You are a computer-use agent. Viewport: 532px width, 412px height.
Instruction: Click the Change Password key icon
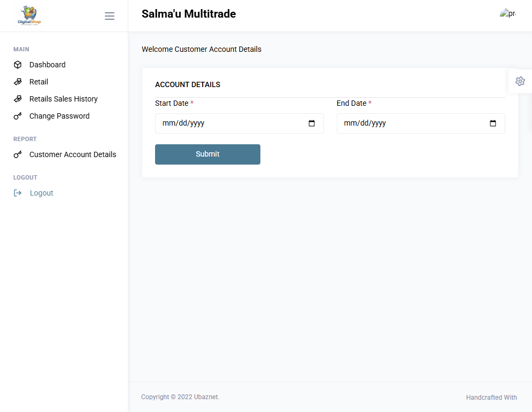click(x=18, y=116)
